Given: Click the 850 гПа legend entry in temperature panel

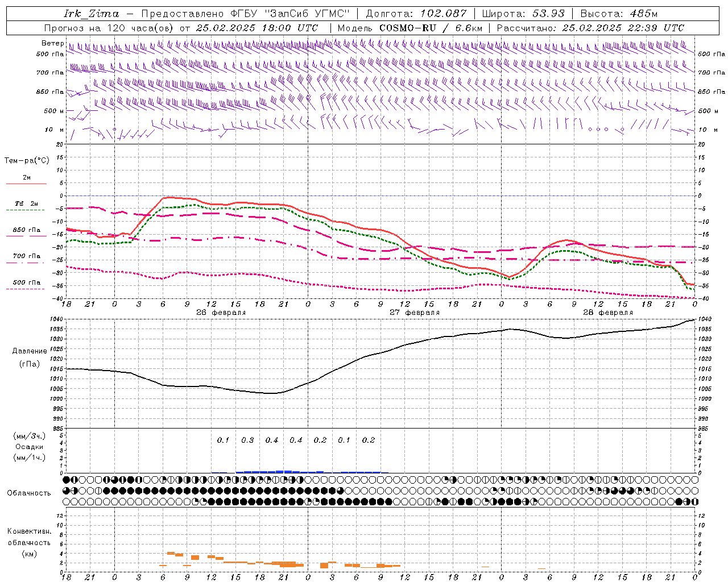Looking at the screenshot, I should 27,230.
